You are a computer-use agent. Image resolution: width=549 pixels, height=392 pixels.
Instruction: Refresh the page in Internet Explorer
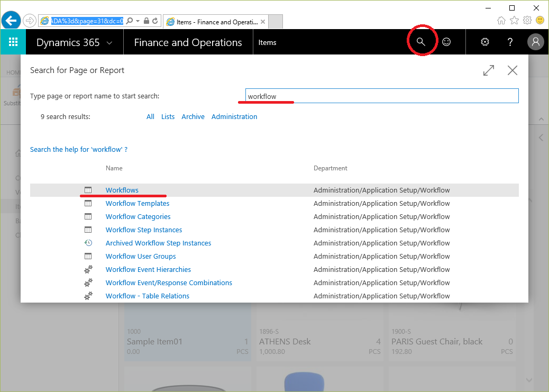[155, 21]
